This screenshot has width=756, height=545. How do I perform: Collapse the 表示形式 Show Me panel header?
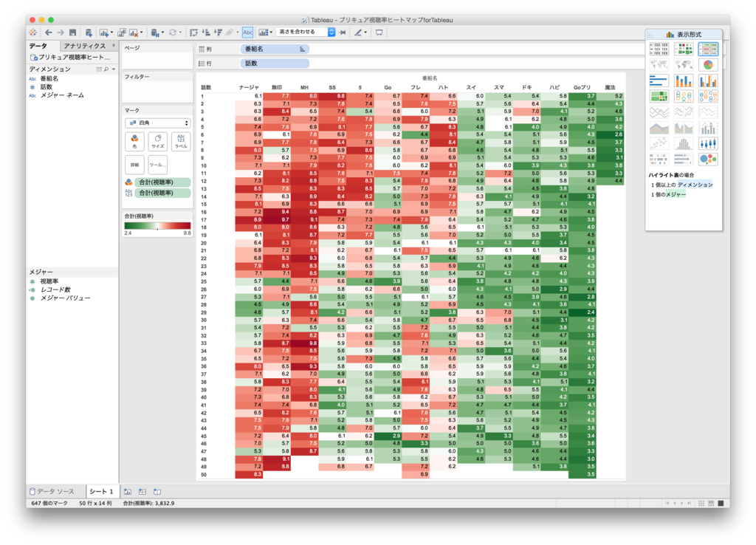tap(684, 35)
